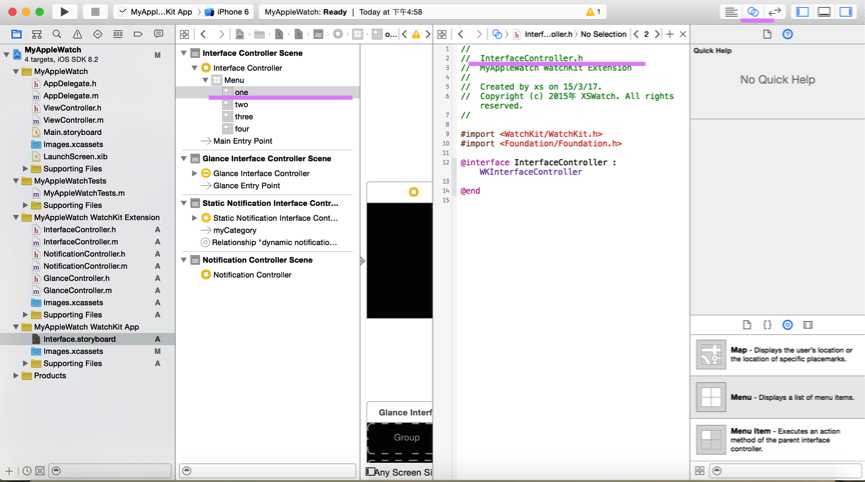Go forward in the storyboard editor jump bar
Screen dimensions: 865x482
(221, 34)
